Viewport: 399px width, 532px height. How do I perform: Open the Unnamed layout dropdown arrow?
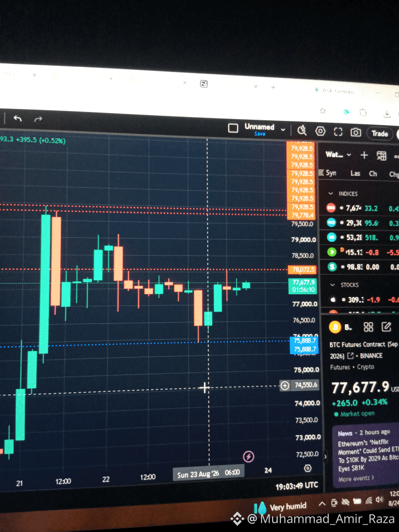pyautogui.click(x=283, y=129)
